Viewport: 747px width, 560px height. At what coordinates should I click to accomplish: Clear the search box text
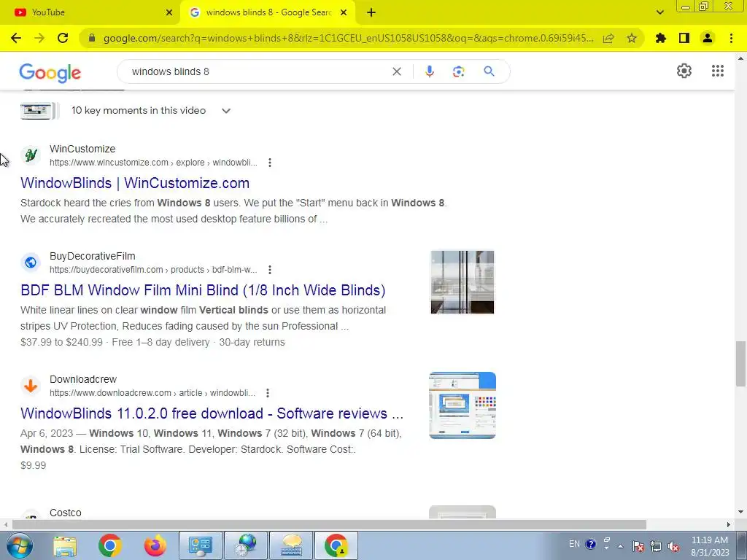tap(396, 71)
